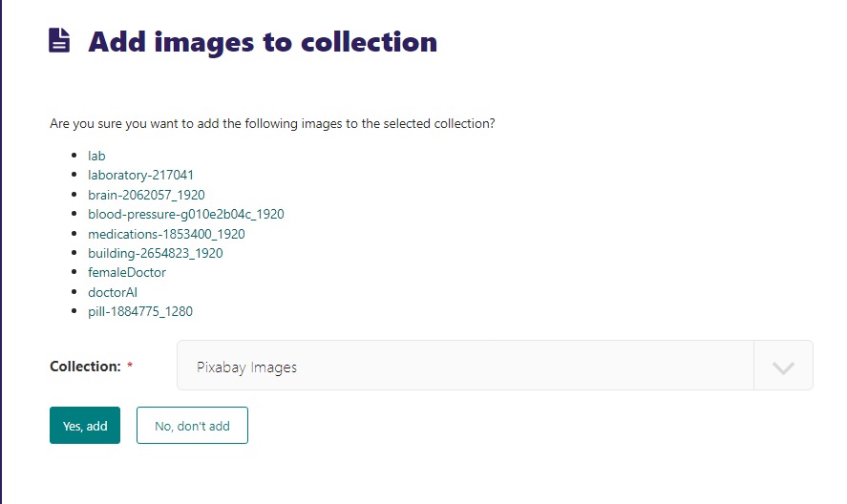Click the Add images to collection heading
This screenshot has height=504, width=847.
pyautogui.click(x=263, y=42)
